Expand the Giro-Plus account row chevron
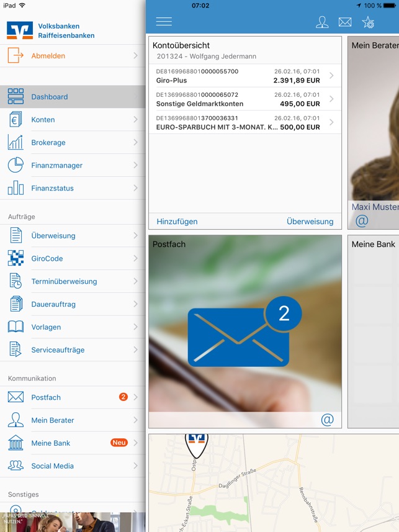 331,76
